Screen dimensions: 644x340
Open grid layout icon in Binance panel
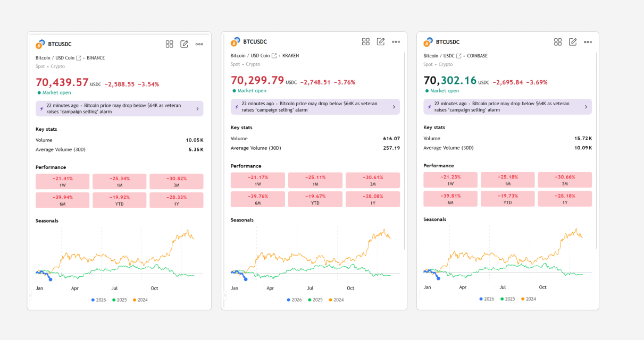tap(169, 44)
